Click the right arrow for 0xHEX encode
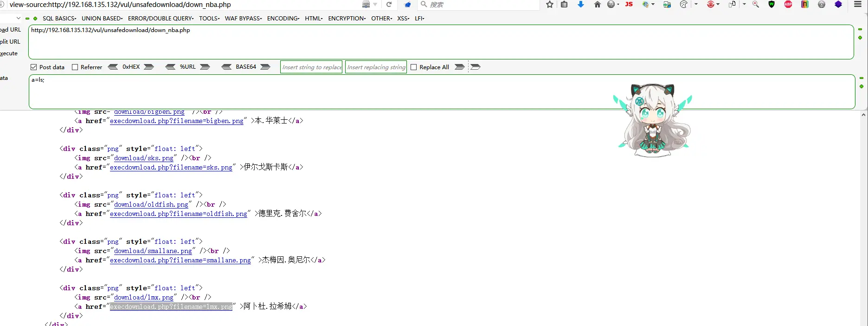 [149, 67]
